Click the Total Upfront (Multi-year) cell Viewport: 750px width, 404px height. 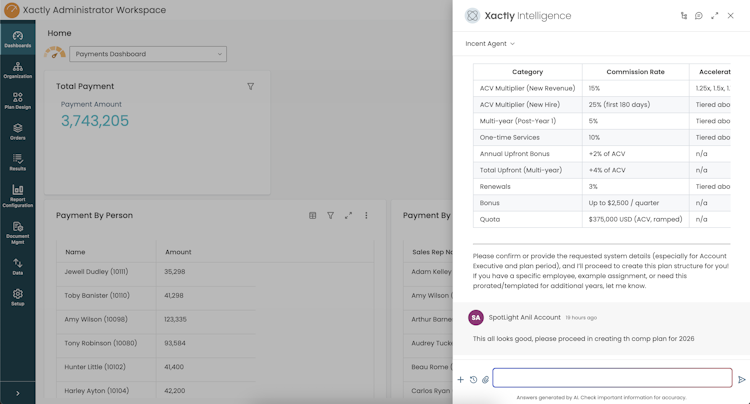pyautogui.click(x=528, y=170)
